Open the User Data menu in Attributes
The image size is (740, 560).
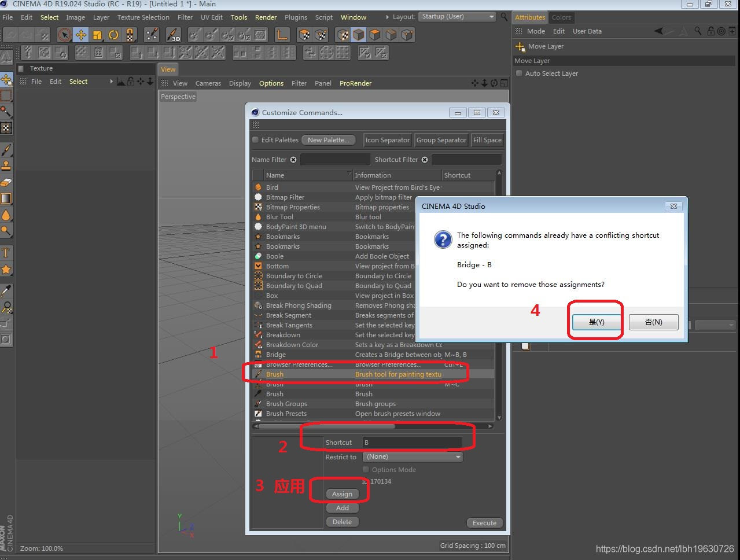coord(587,31)
